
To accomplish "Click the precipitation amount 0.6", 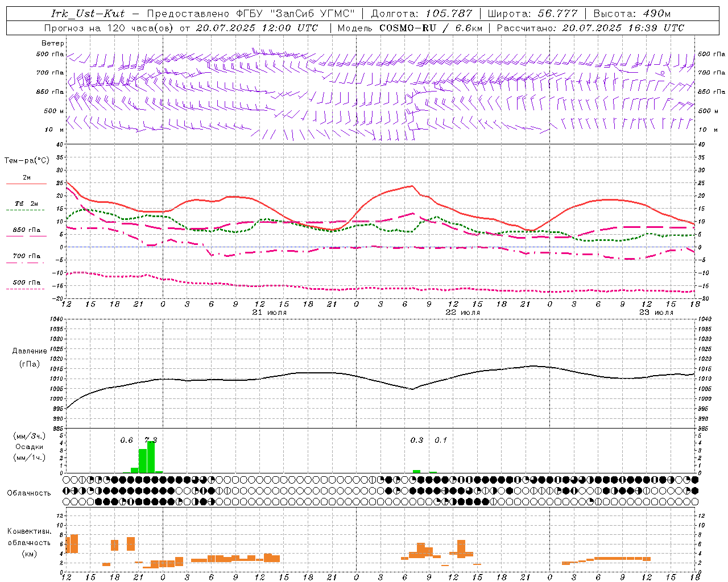I will [126, 440].
